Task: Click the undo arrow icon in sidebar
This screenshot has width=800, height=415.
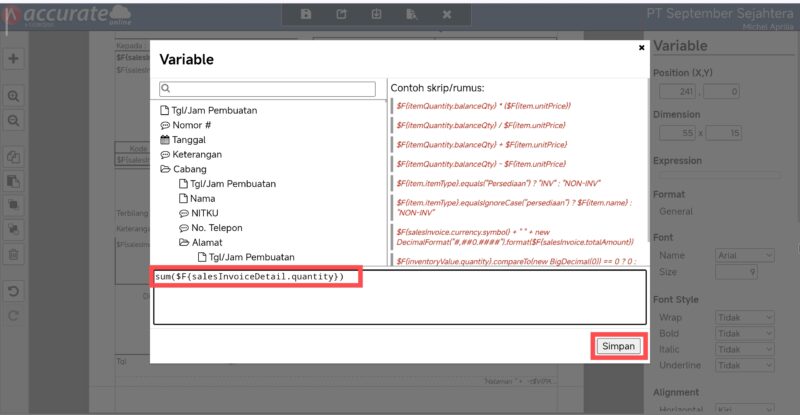Action: [14, 292]
